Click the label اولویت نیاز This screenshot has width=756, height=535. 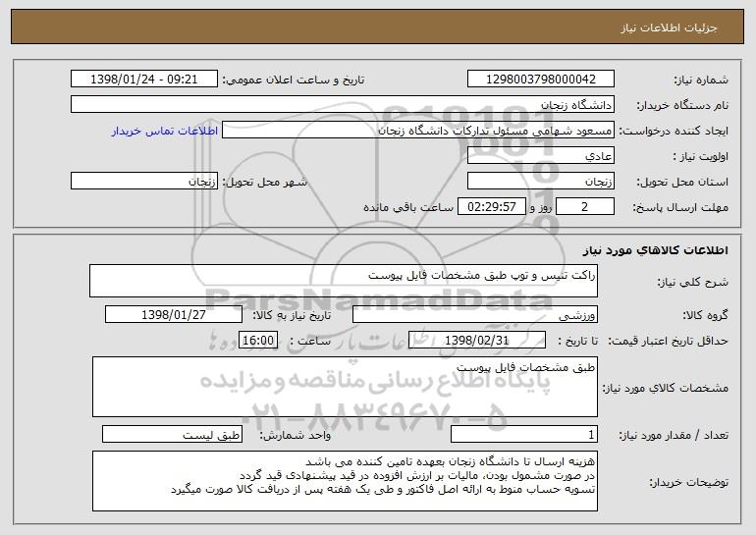[701, 156]
